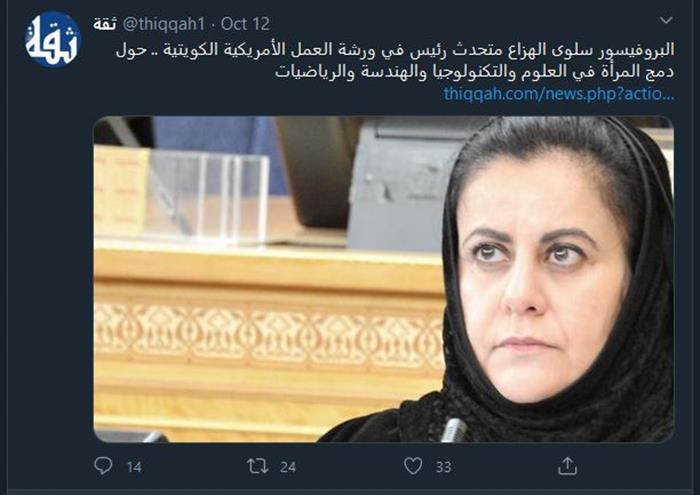Open the share upload icon
Image resolution: width=700 pixels, height=495 pixels.
(x=567, y=466)
